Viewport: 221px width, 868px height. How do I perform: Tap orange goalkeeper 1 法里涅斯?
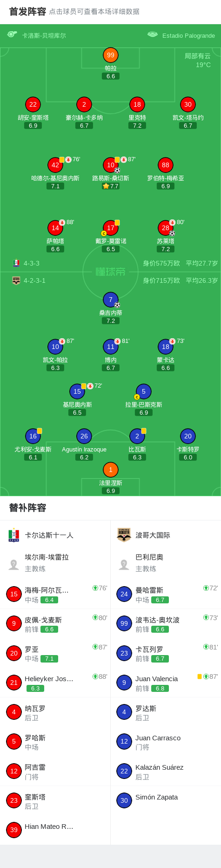[111, 470]
